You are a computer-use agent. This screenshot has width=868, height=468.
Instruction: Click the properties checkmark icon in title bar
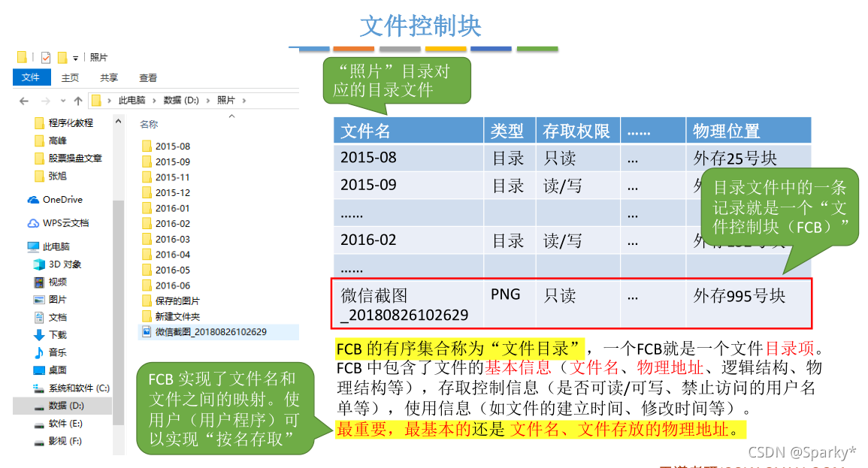(x=46, y=57)
